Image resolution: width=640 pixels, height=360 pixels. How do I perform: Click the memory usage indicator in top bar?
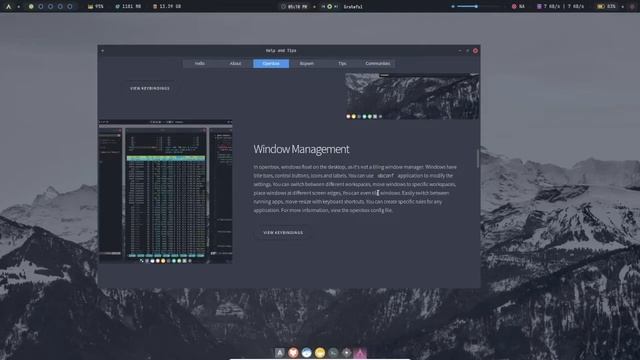pyautogui.click(x=129, y=7)
